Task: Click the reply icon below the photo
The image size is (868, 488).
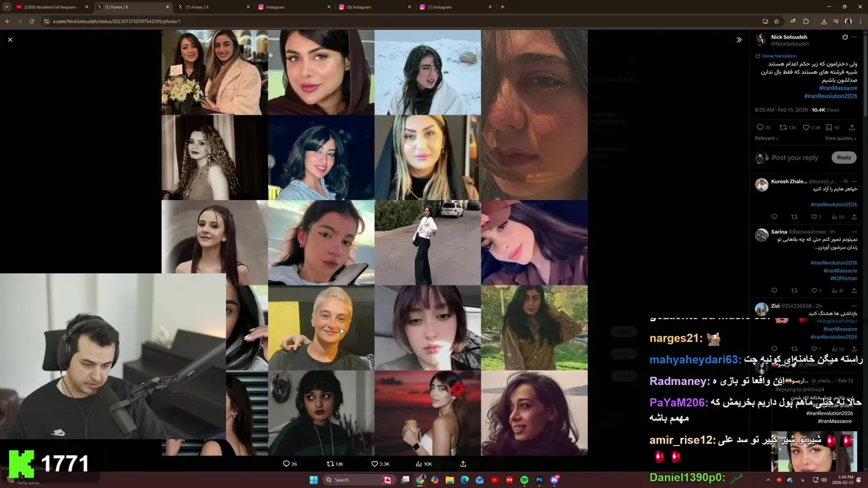Action: coord(286,464)
